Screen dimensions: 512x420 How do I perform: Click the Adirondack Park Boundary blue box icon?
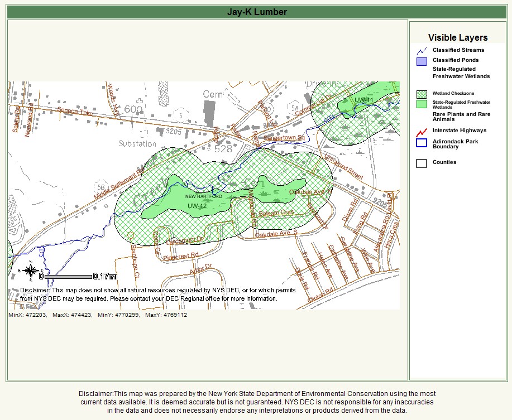coord(422,143)
